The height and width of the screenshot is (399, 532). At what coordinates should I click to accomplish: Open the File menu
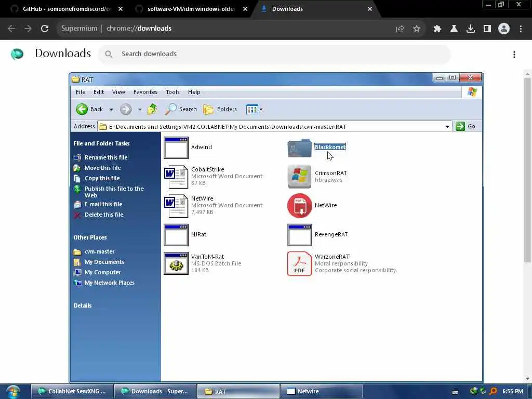pyautogui.click(x=81, y=92)
